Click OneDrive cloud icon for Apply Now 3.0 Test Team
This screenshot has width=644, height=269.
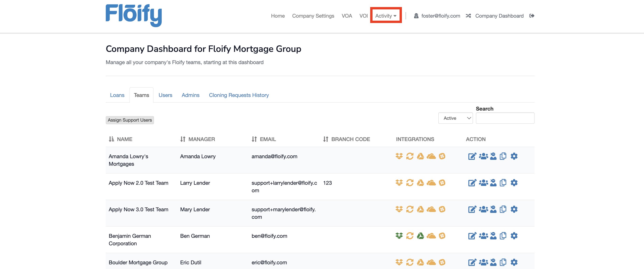pos(431,209)
